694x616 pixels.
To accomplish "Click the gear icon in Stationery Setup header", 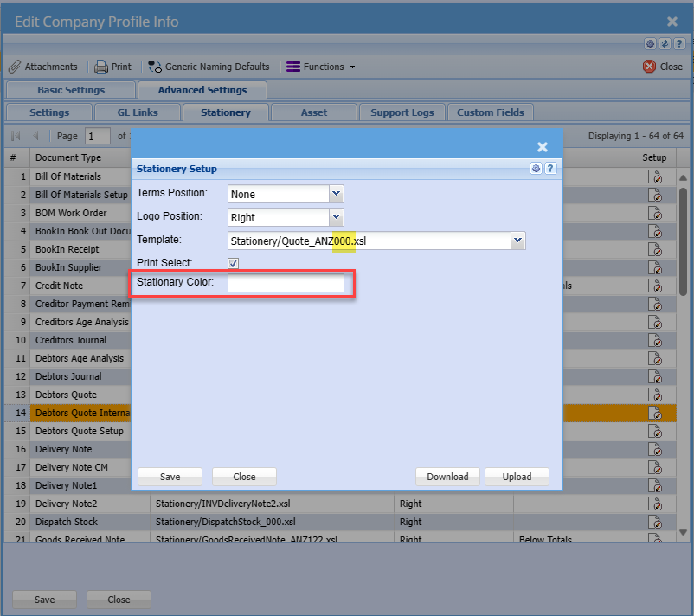I will click(537, 169).
